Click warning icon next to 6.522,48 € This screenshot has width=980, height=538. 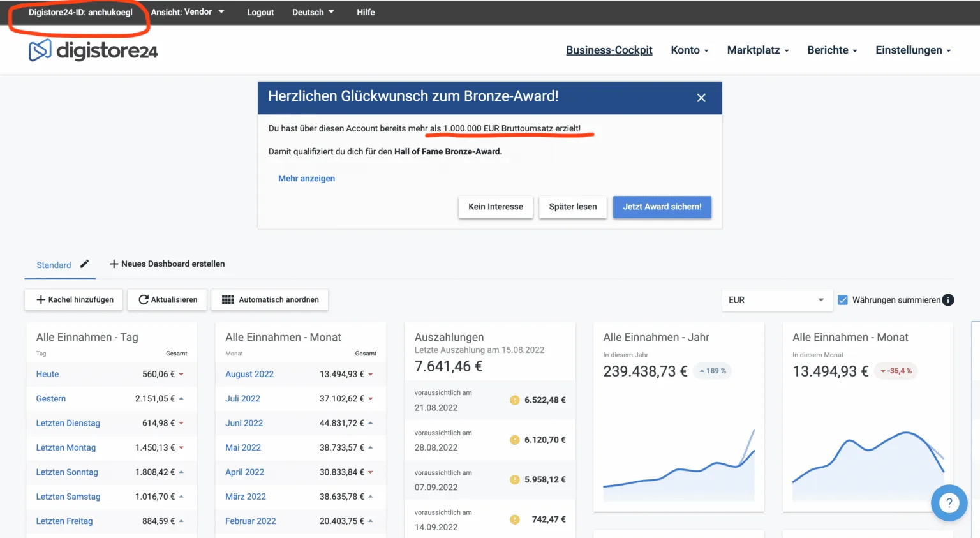pyautogui.click(x=515, y=400)
